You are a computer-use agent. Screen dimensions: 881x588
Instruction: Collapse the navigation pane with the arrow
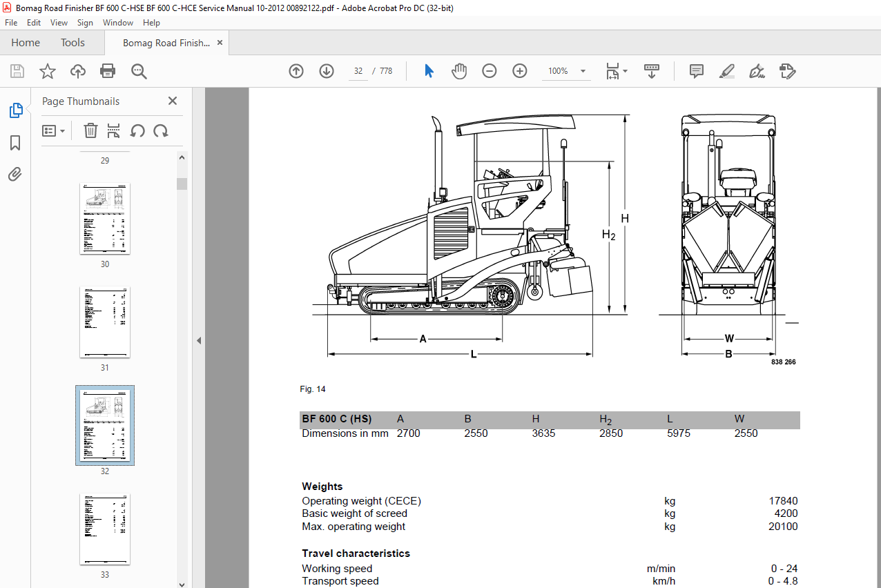coord(199,340)
